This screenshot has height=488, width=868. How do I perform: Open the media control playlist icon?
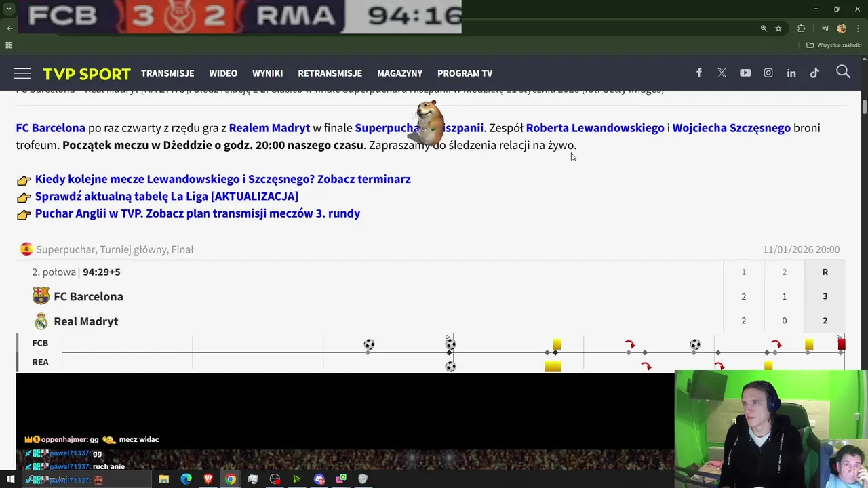tap(825, 28)
